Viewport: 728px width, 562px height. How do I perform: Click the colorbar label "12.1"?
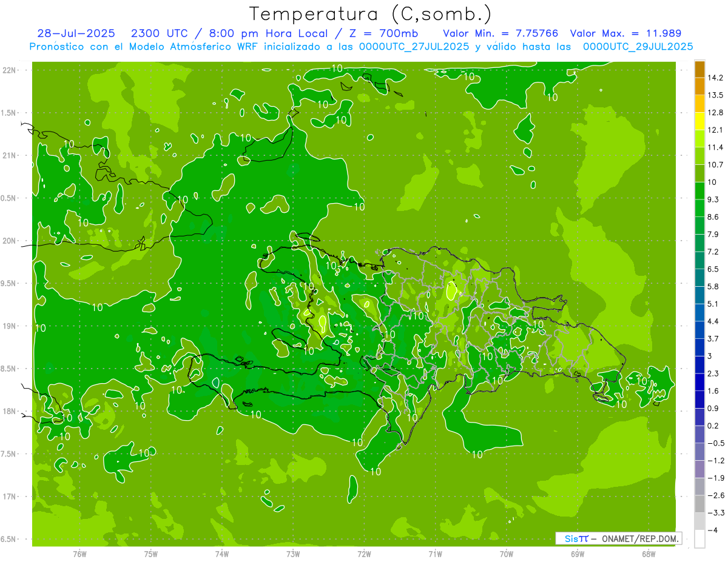(x=715, y=130)
